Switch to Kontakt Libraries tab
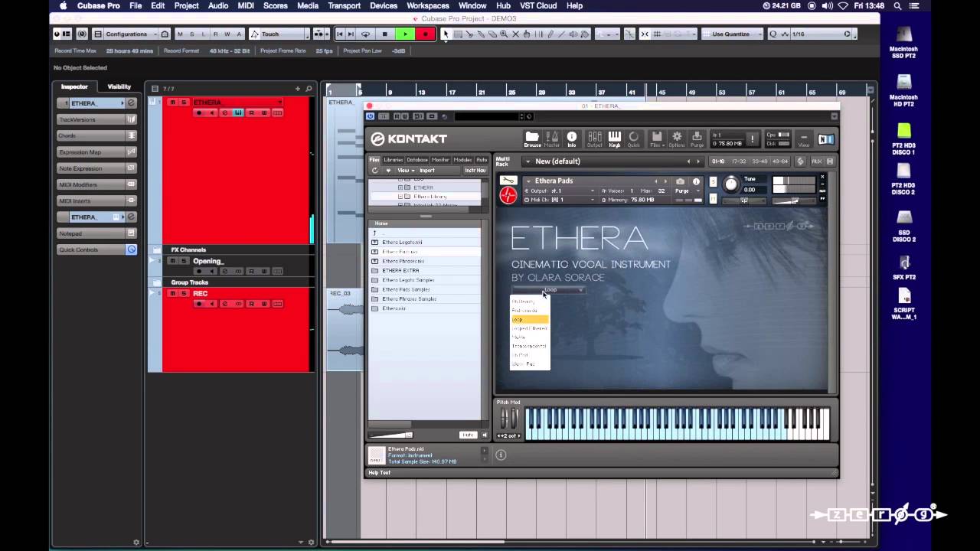This screenshot has width=980, height=551. click(x=393, y=160)
